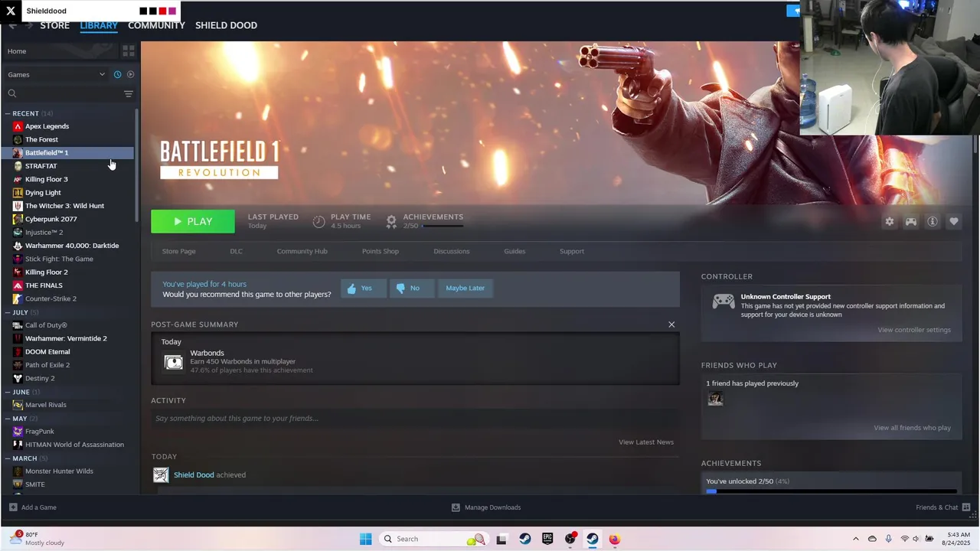Viewport: 980px width, 551px height.
Task: Click the Add a Game plus icon
Action: pyautogui.click(x=13, y=507)
